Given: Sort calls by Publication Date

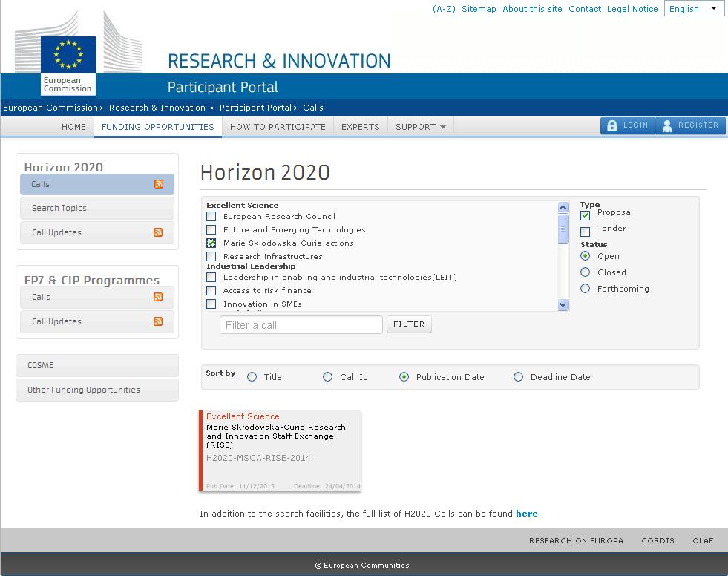Looking at the screenshot, I should point(404,377).
